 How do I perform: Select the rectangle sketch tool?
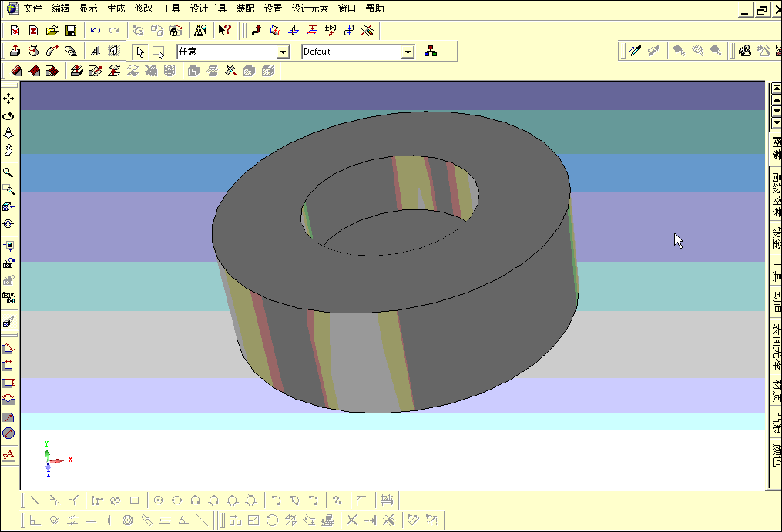click(134, 500)
